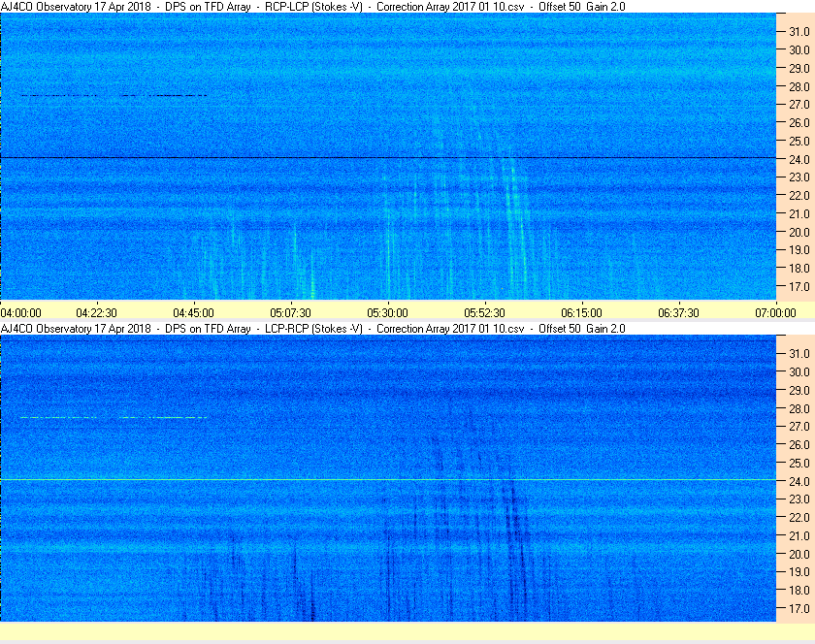The height and width of the screenshot is (644, 815).
Task: Pick 26.0 frequency label on RCP-LCP chart
Action: [x=799, y=122]
